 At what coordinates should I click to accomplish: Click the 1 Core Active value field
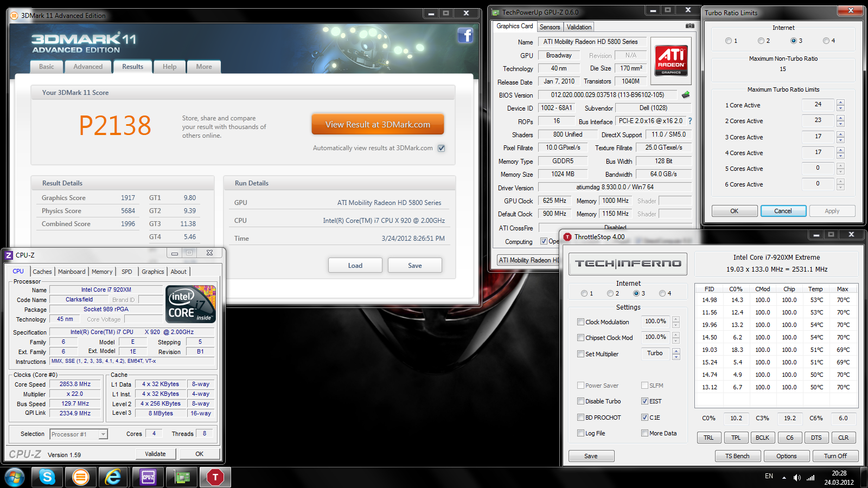pyautogui.click(x=818, y=105)
